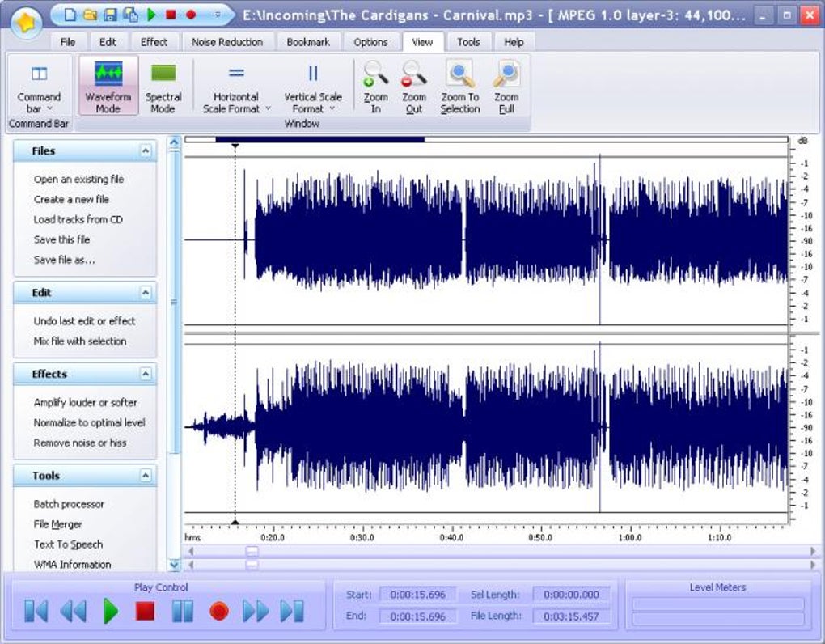Collapse the Files panel section
The image size is (825, 644).
pyautogui.click(x=146, y=150)
